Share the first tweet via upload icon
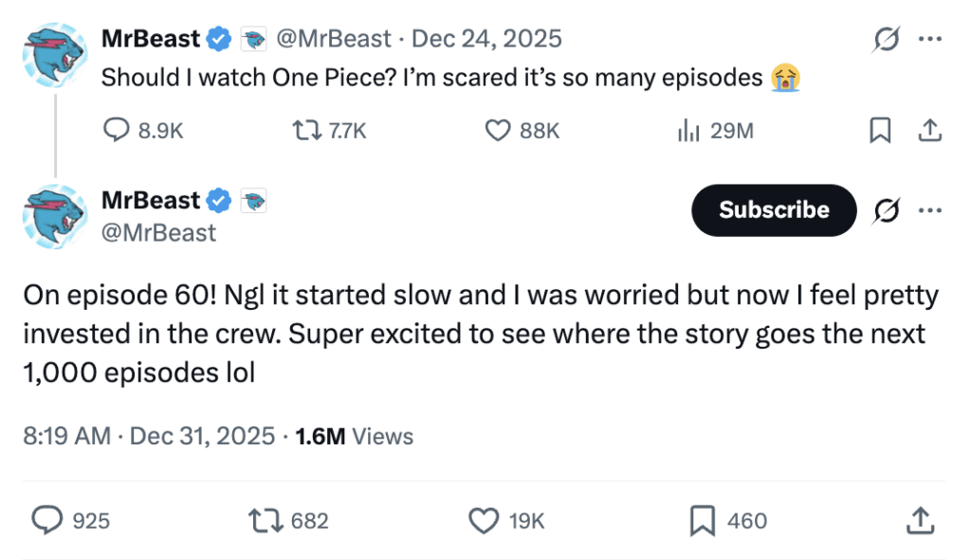The height and width of the screenshot is (560, 971). point(930,131)
